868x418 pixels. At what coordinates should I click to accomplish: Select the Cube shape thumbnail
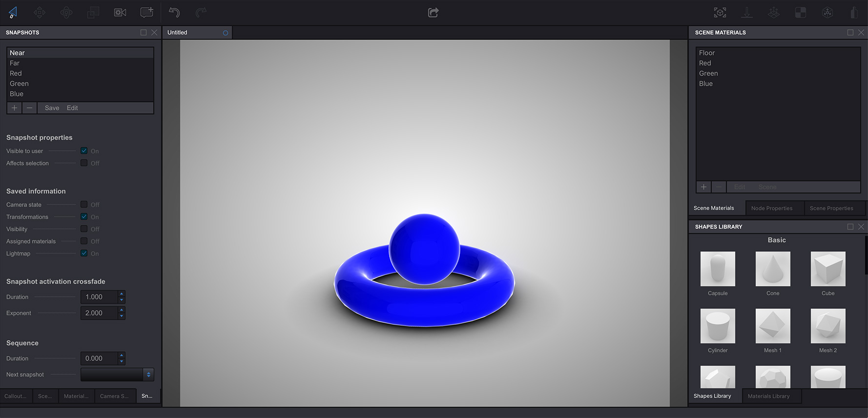pos(828,269)
